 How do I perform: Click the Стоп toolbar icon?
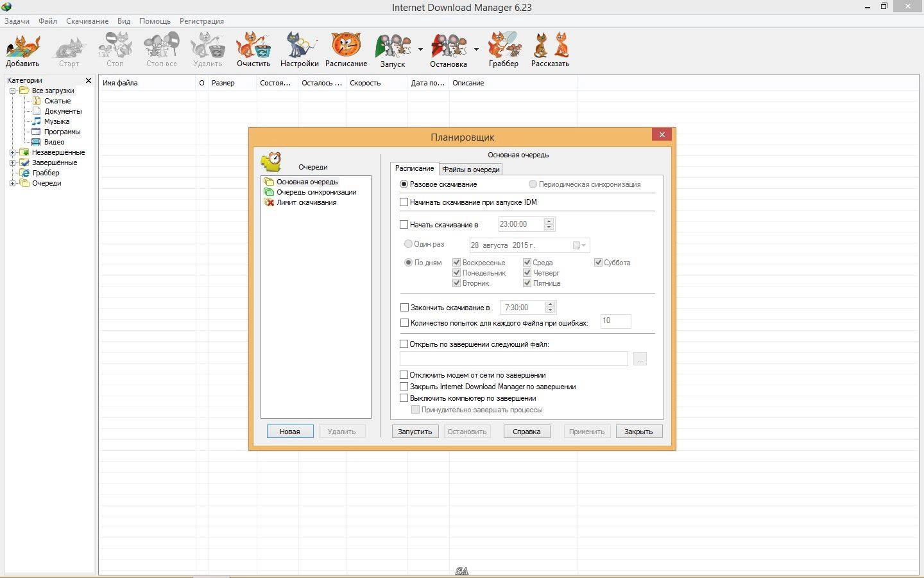[115, 50]
